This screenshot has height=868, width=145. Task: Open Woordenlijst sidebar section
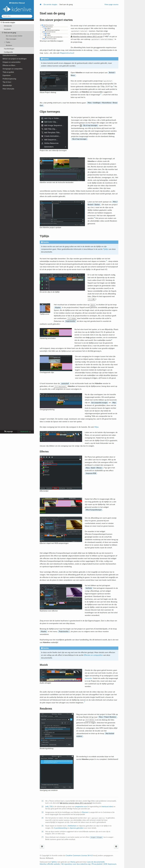[17, 85]
